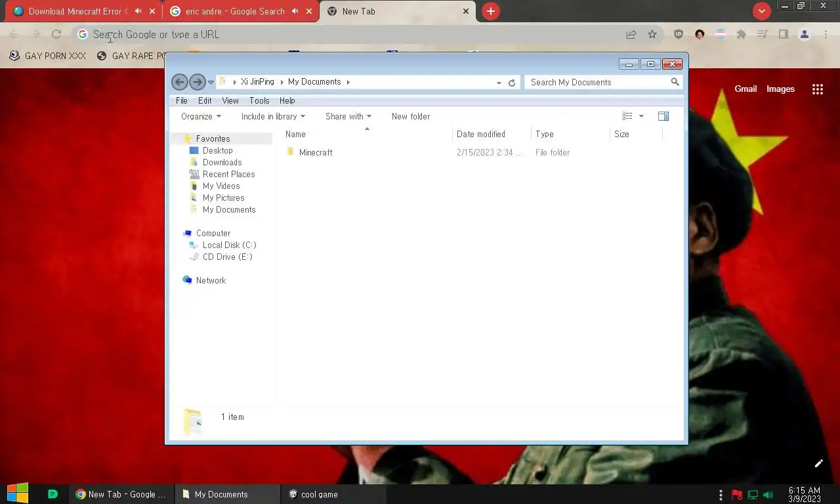This screenshot has height=504, width=840.
Task: Click Xi JinPing in the address breadcrumb
Action: coord(257,82)
